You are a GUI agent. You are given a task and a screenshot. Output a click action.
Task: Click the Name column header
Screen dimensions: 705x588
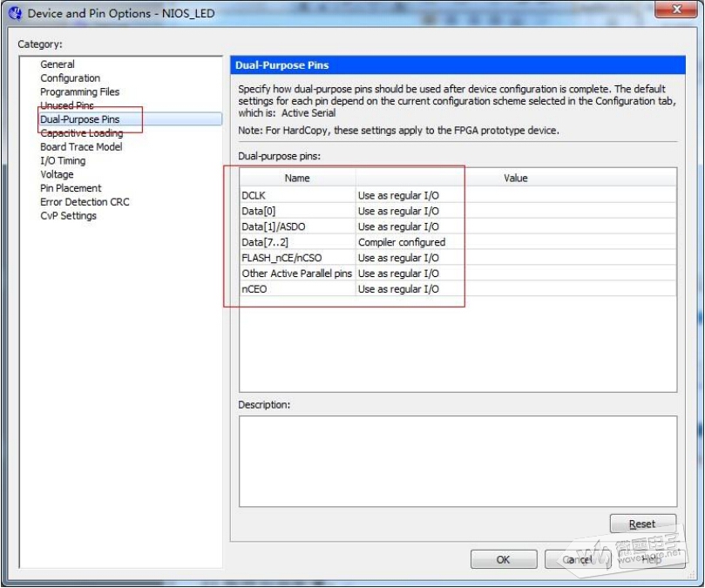297,178
